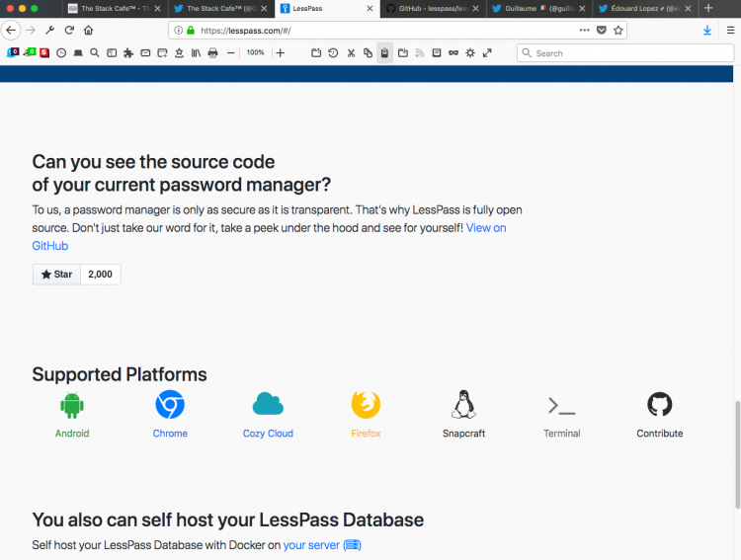Select the Terminal prompt icon
This screenshot has width=741, height=560.
561,406
